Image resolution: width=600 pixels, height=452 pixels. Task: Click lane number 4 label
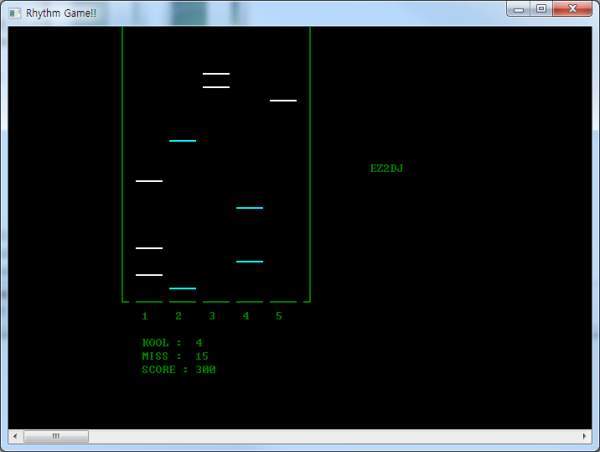[x=246, y=316]
